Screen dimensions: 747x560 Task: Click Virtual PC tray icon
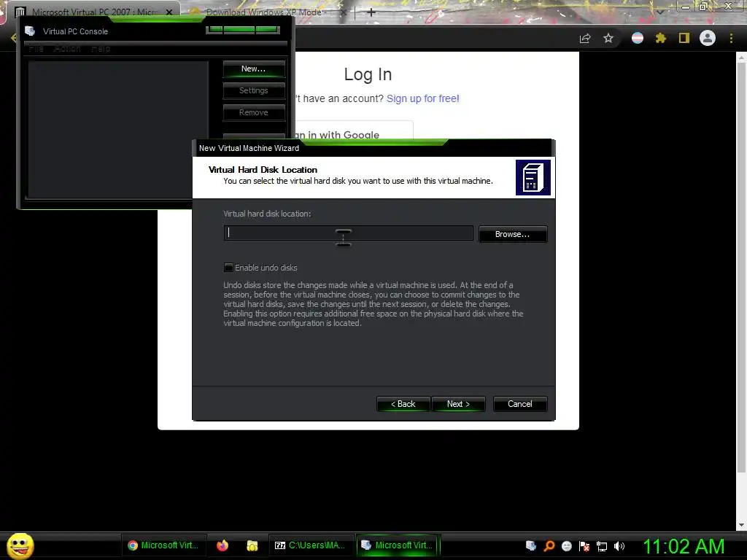(x=531, y=545)
